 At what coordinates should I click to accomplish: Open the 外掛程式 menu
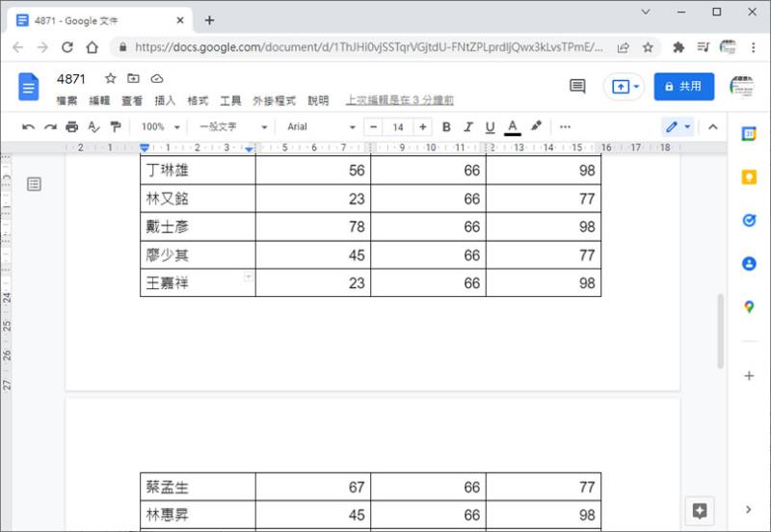pyautogui.click(x=274, y=100)
